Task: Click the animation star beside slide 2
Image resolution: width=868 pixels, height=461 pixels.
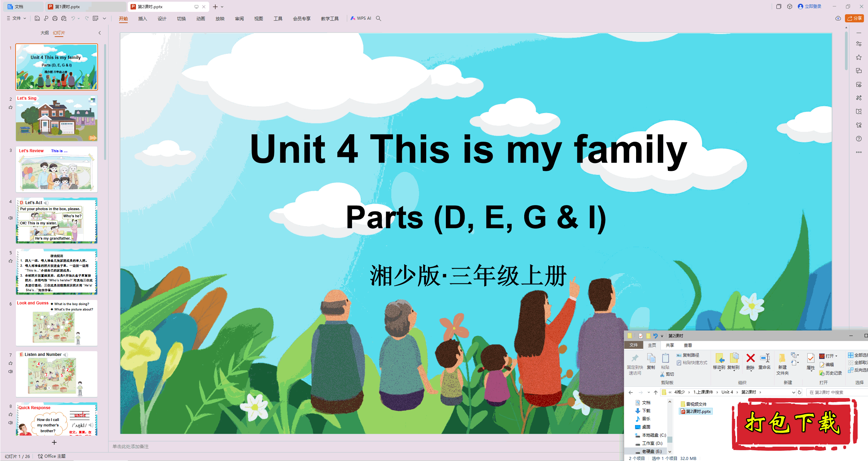Action: [11, 107]
